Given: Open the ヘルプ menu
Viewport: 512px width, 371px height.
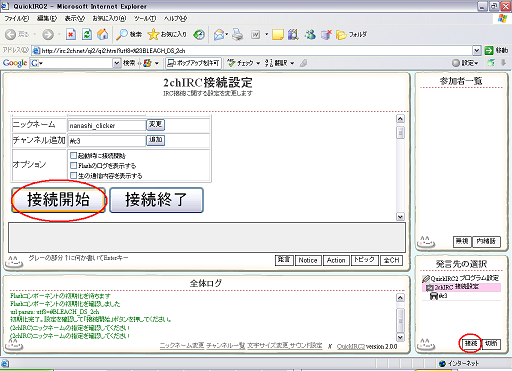Looking at the screenshot, I should (175, 19).
